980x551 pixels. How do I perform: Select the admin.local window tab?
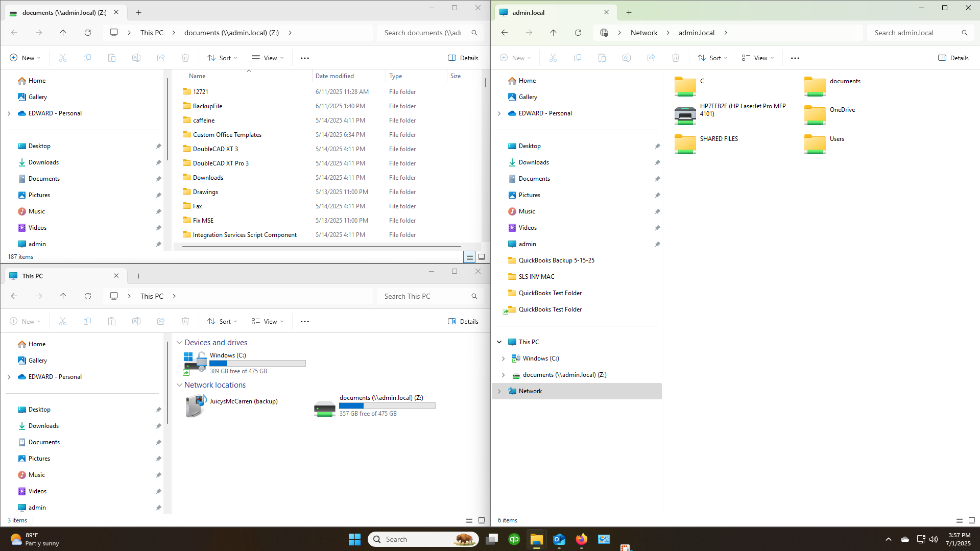coord(555,13)
